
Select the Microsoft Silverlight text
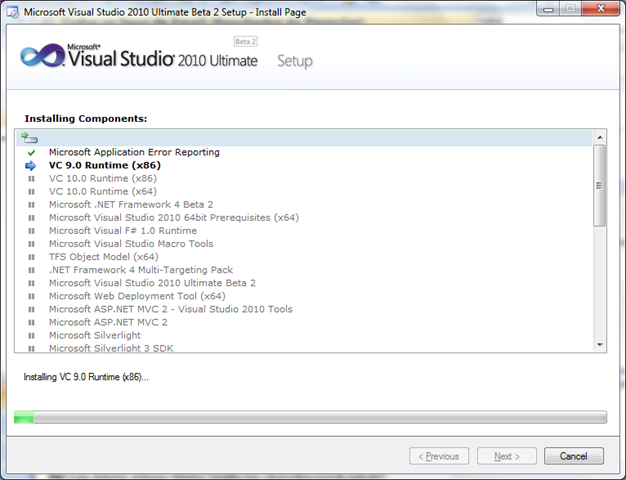pyautogui.click(x=95, y=335)
